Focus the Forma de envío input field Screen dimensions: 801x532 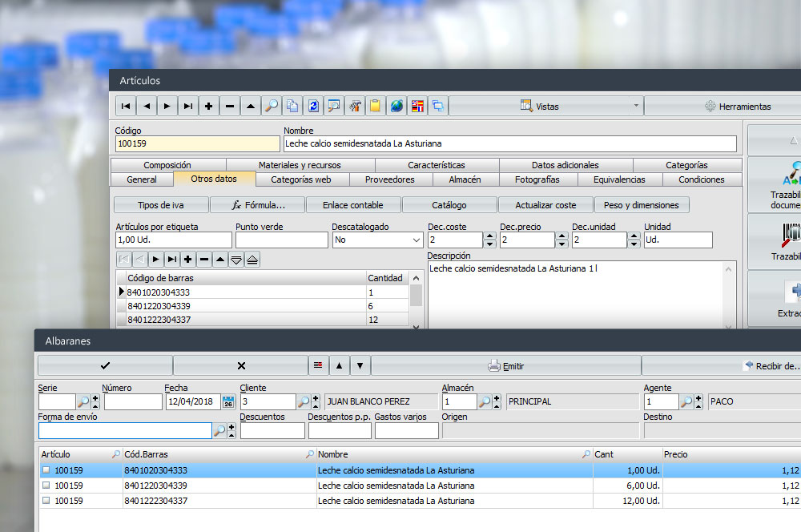click(124, 431)
